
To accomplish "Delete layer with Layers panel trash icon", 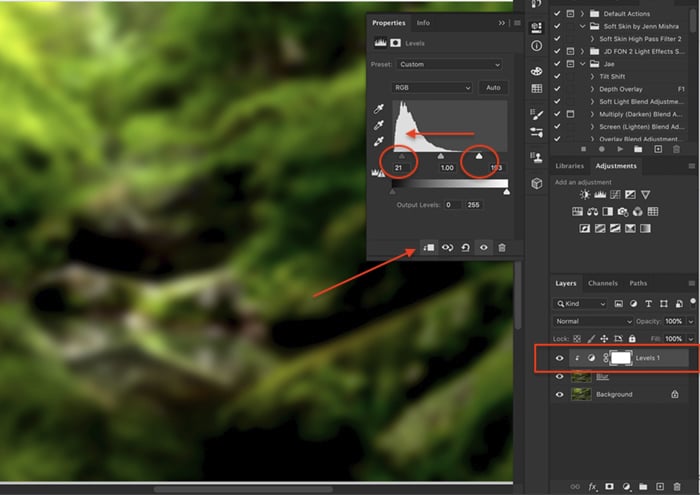I will [677, 487].
